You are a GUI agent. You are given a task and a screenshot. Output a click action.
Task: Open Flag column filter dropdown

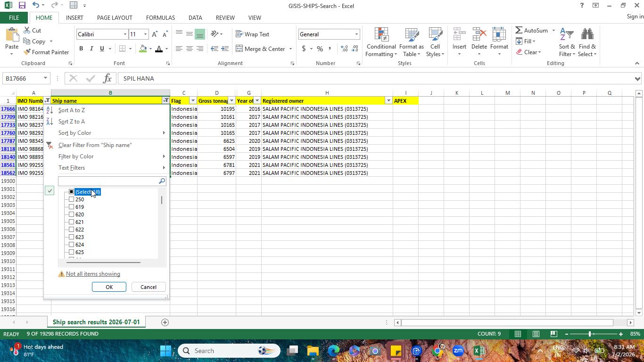point(193,100)
